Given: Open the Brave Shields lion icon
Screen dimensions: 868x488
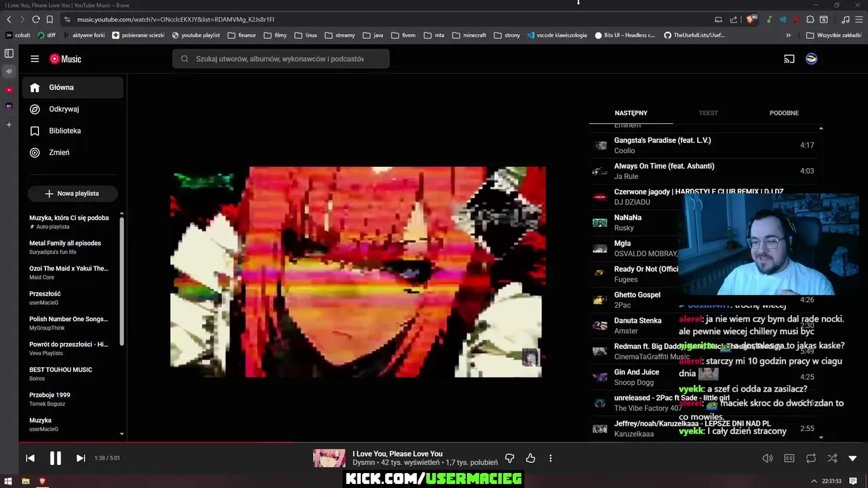Looking at the screenshot, I should [x=750, y=20].
